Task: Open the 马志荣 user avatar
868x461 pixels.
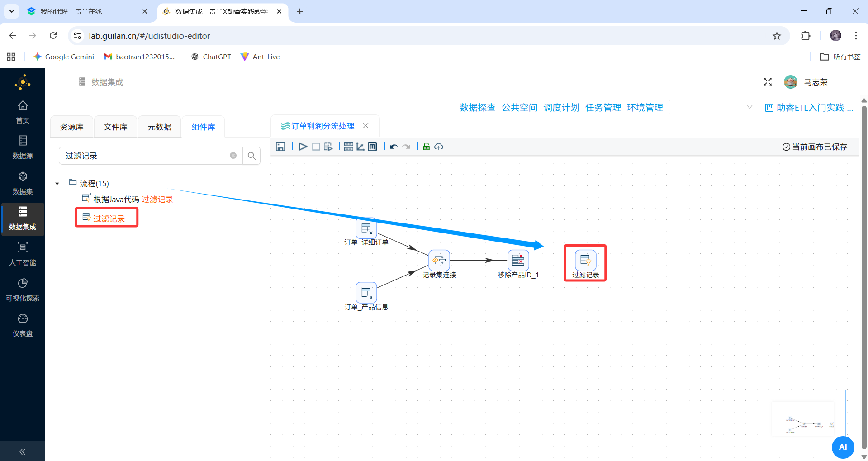Action: click(x=790, y=82)
